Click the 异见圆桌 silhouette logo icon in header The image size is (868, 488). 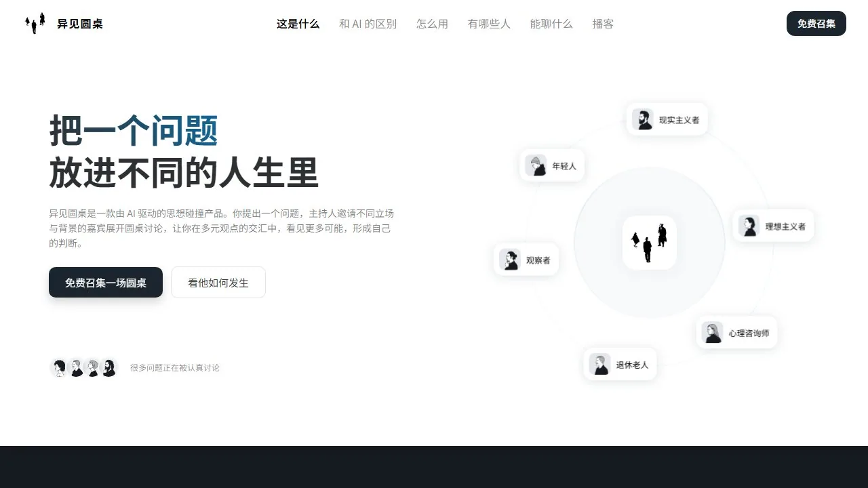35,23
